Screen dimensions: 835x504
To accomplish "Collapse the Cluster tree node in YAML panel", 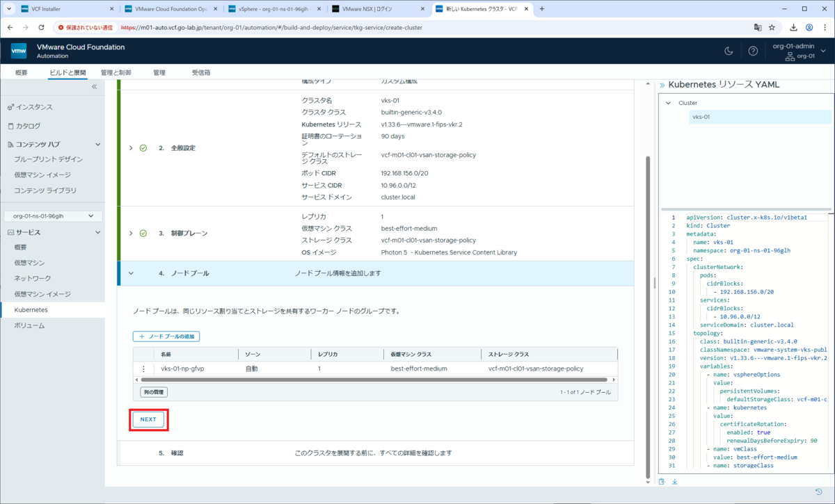I will pos(669,103).
